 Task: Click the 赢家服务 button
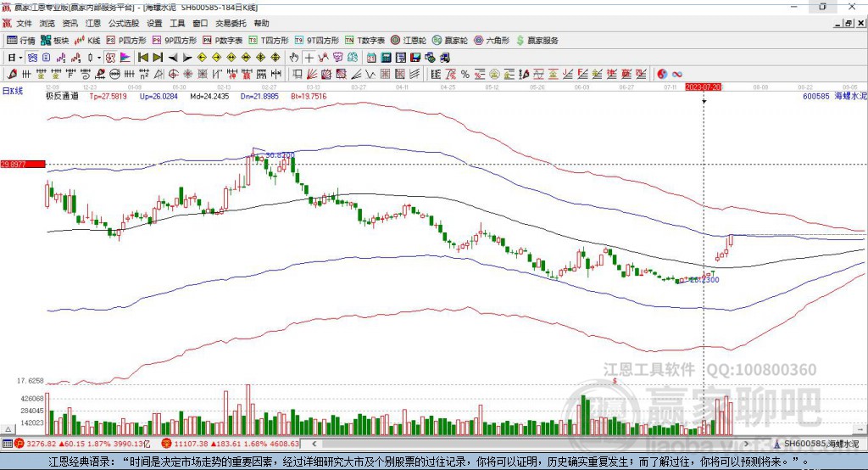[537, 41]
